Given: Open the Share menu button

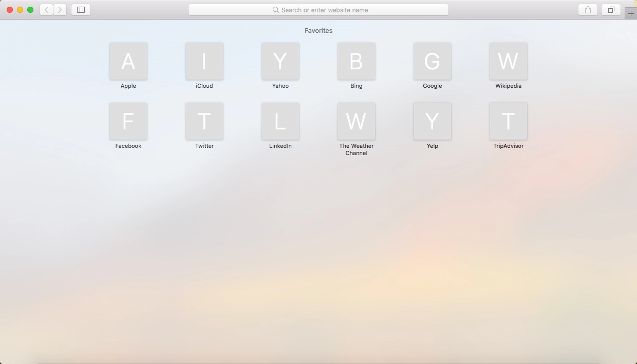Looking at the screenshot, I should 588,10.
